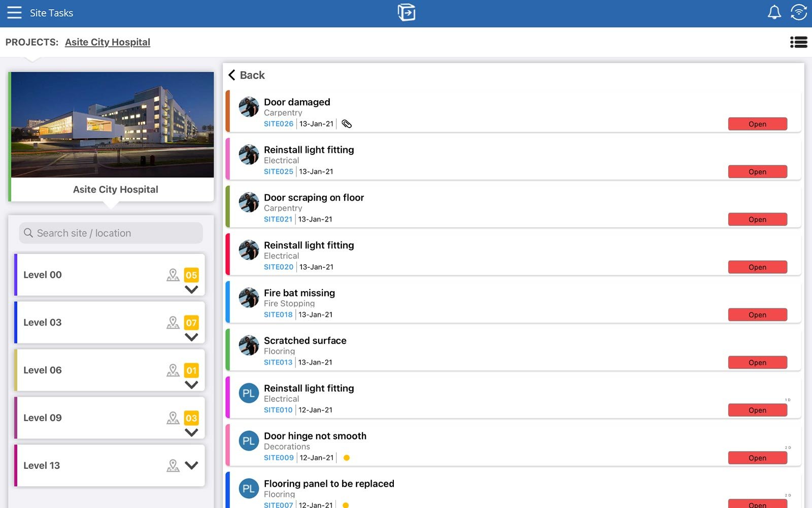Screen dimensions: 812x508
Task: Click avatar on Fire bat missing
Action: 249,298
